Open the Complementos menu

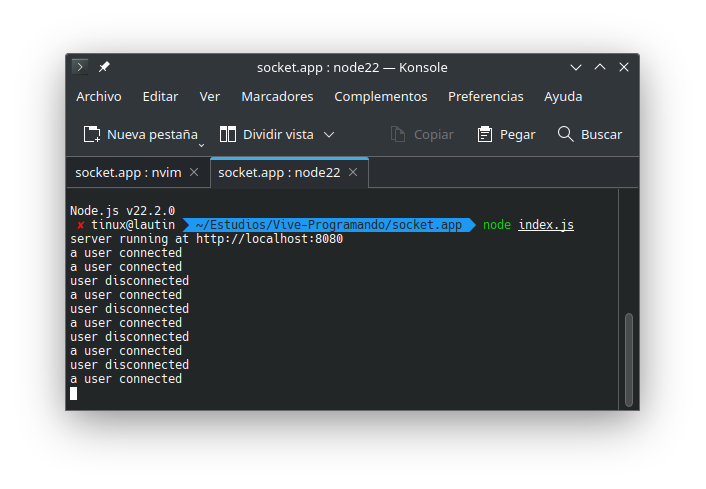(380, 97)
